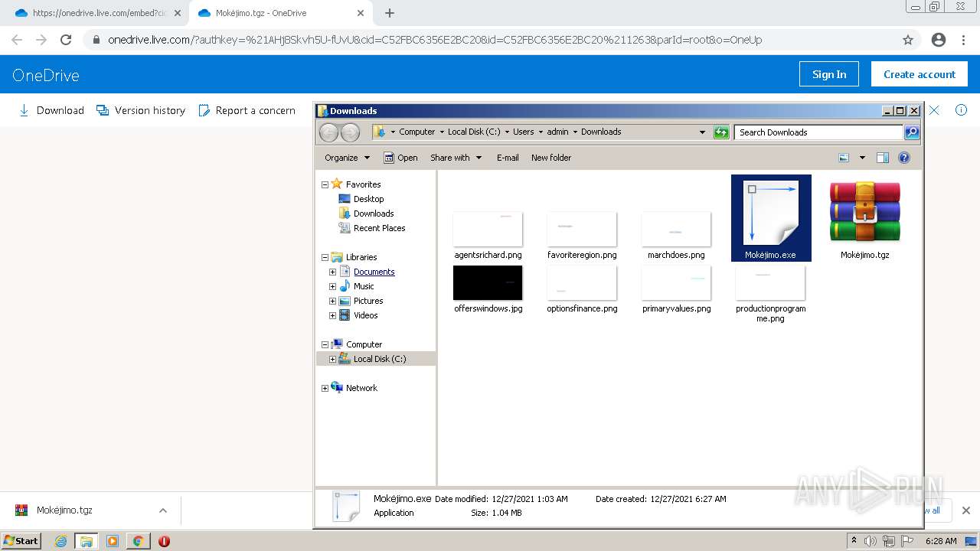Click the Search Downloads input field

point(818,132)
